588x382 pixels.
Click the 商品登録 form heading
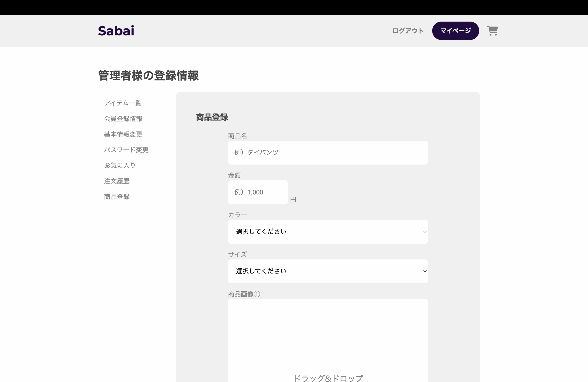point(212,117)
